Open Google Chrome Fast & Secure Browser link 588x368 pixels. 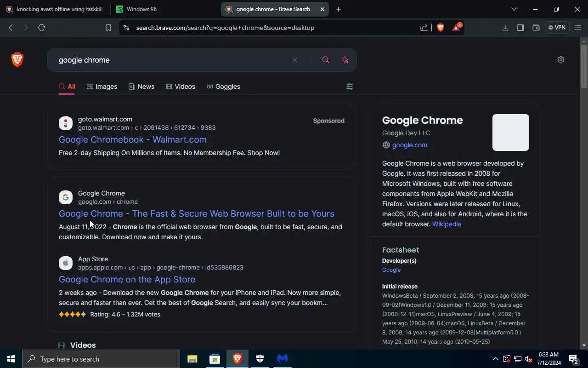tap(197, 213)
